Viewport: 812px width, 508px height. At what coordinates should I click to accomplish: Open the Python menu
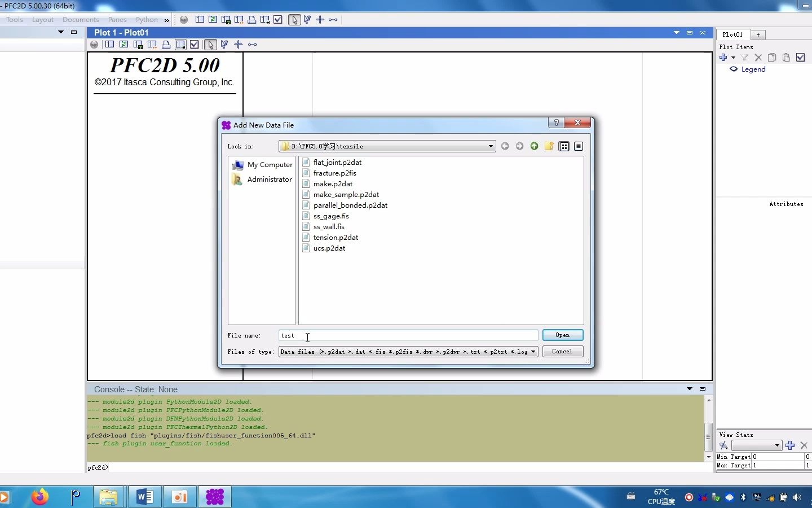[147, 20]
